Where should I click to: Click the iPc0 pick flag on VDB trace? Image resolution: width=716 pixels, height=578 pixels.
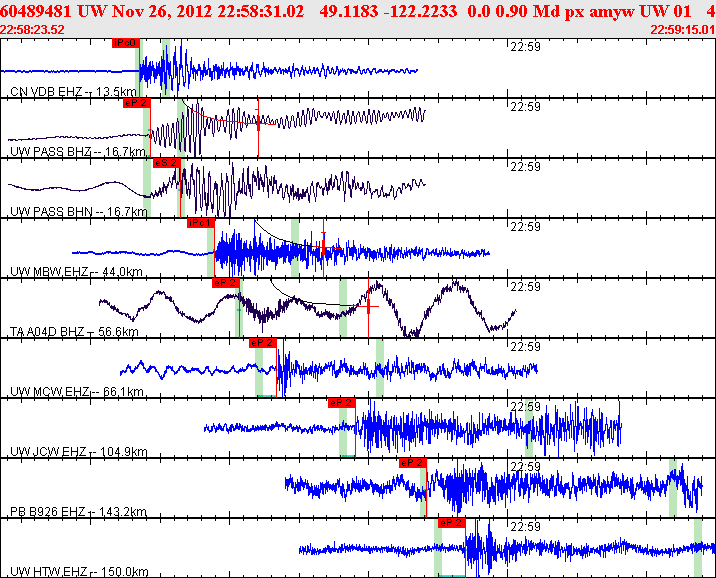126,43
